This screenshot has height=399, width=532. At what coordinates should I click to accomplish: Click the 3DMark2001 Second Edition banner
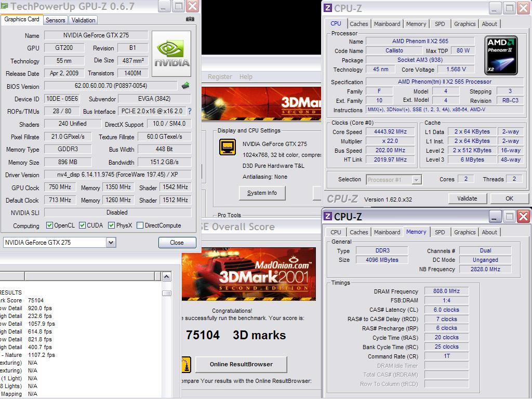[249, 274]
